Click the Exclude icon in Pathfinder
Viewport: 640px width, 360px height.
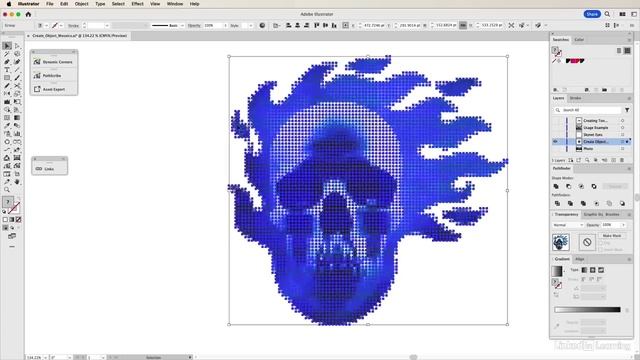(594, 187)
